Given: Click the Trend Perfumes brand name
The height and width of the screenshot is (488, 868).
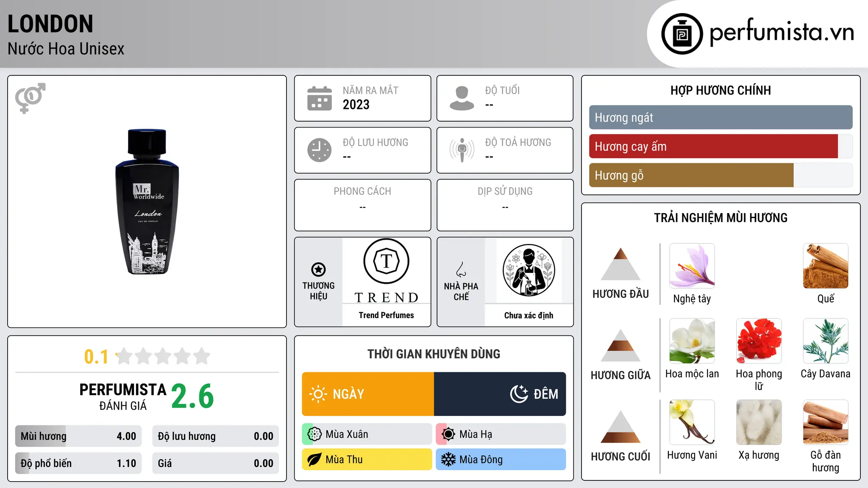Looking at the screenshot, I should (x=386, y=315).
